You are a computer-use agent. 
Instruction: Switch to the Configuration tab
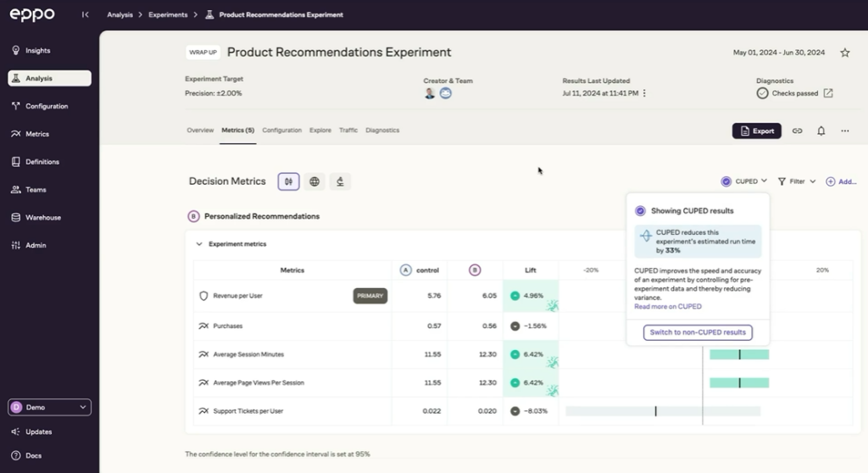281,131
